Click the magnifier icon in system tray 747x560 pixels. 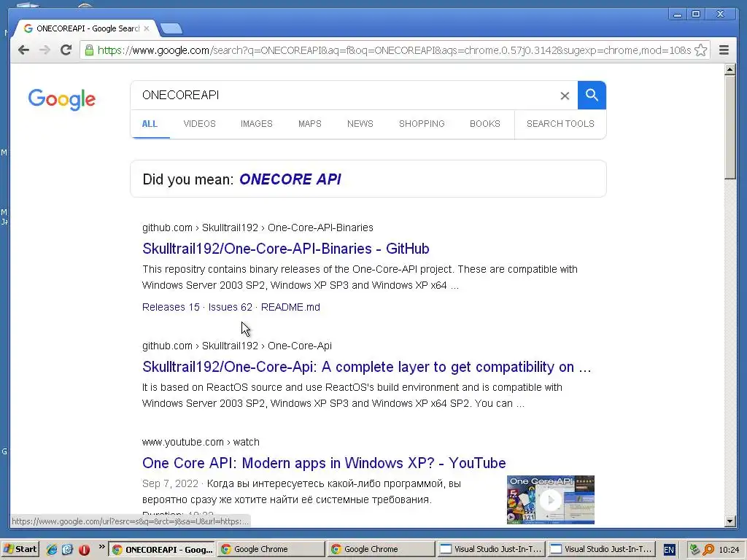708,550
